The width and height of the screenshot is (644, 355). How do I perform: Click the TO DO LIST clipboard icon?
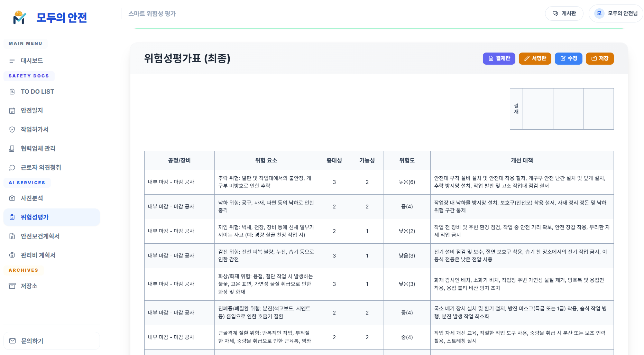pyautogui.click(x=12, y=92)
